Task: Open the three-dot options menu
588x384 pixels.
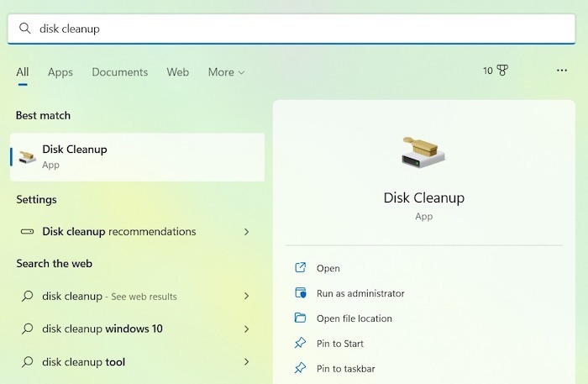Action: pyautogui.click(x=562, y=71)
